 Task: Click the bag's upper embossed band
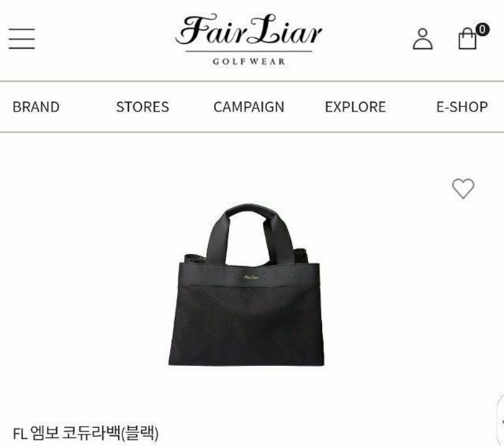[249, 274]
